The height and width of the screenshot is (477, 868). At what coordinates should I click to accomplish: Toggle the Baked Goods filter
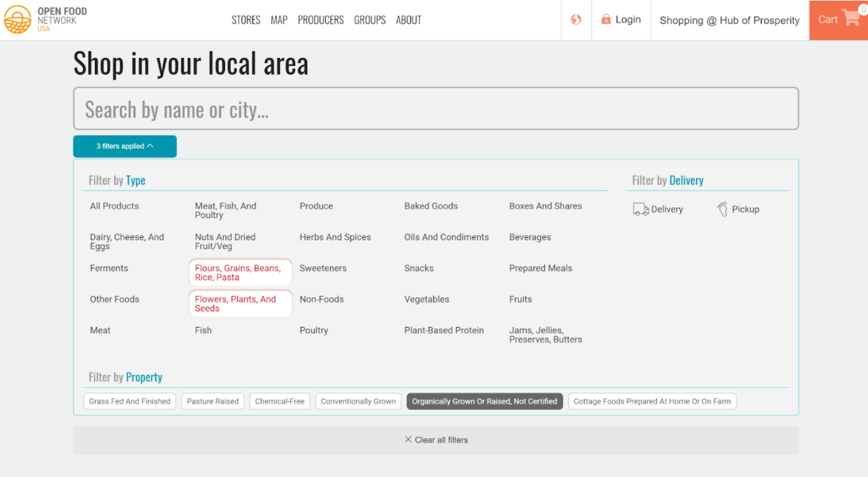pyautogui.click(x=431, y=206)
